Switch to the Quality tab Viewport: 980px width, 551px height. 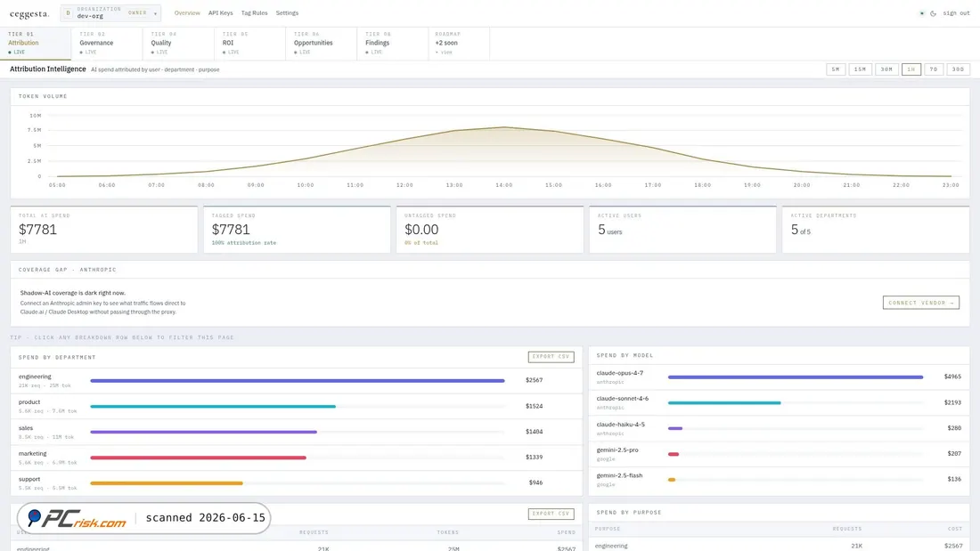(x=178, y=43)
